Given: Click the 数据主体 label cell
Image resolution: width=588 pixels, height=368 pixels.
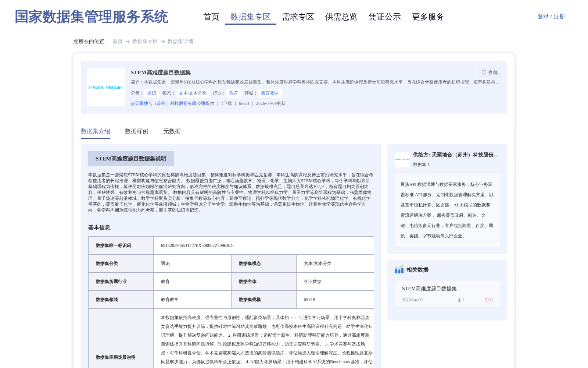Looking at the screenshot, I should [x=264, y=282].
